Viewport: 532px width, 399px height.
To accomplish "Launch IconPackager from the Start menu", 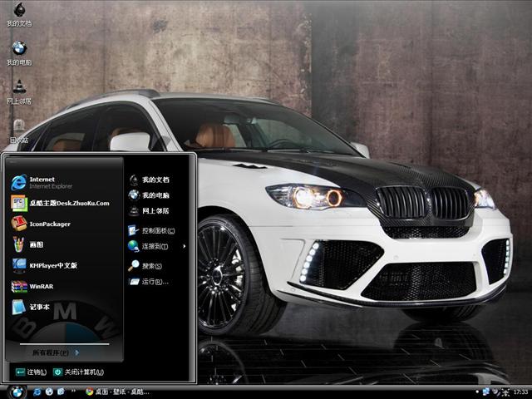I will click(49, 224).
